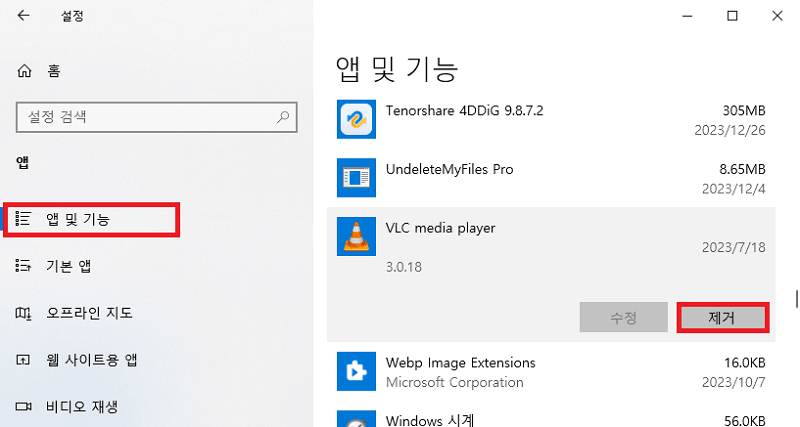The height and width of the screenshot is (427, 800).
Task: Select the 오프라인 지도 map icon
Action: [x=23, y=313]
